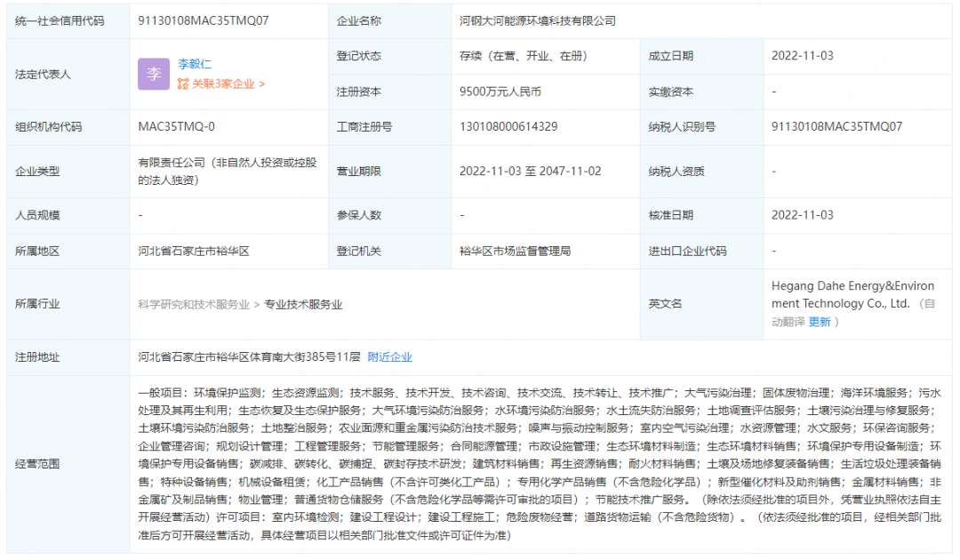Click organization code MAC35TMQ-0

pos(176,127)
